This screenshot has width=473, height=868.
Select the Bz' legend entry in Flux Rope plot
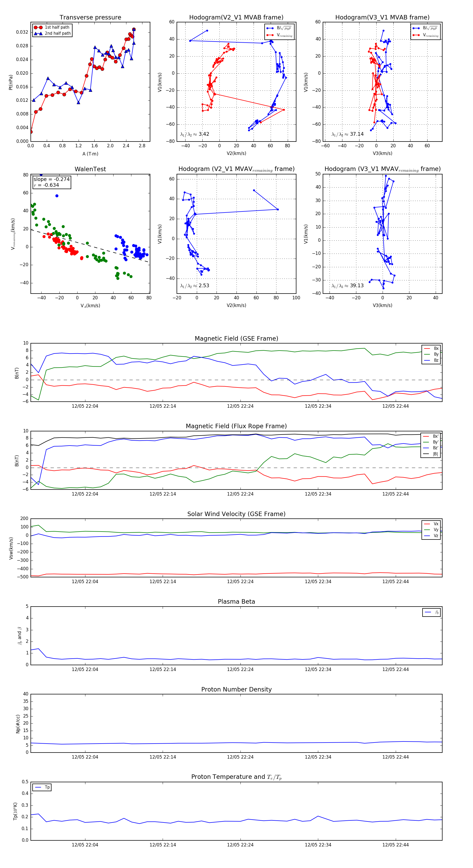click(431, 448)
